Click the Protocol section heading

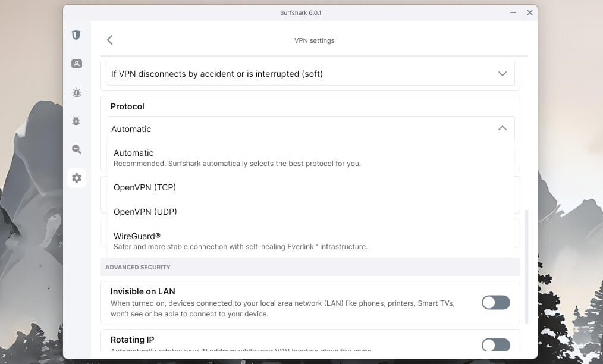[127, 106]
